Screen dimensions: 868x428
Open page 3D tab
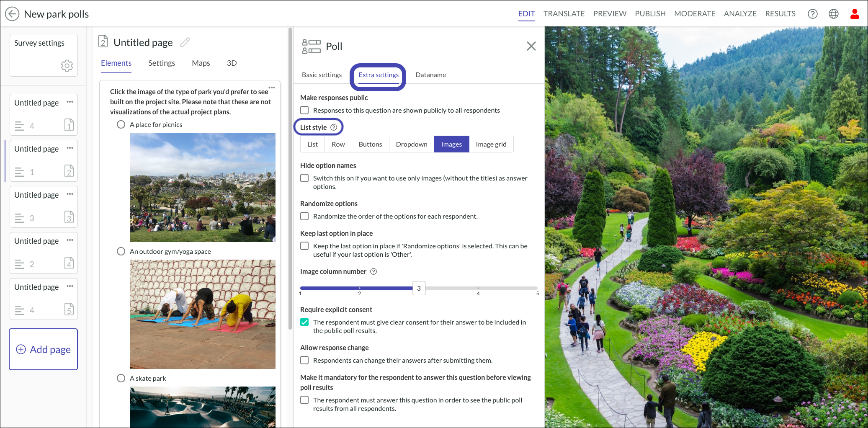coord(232,63)
